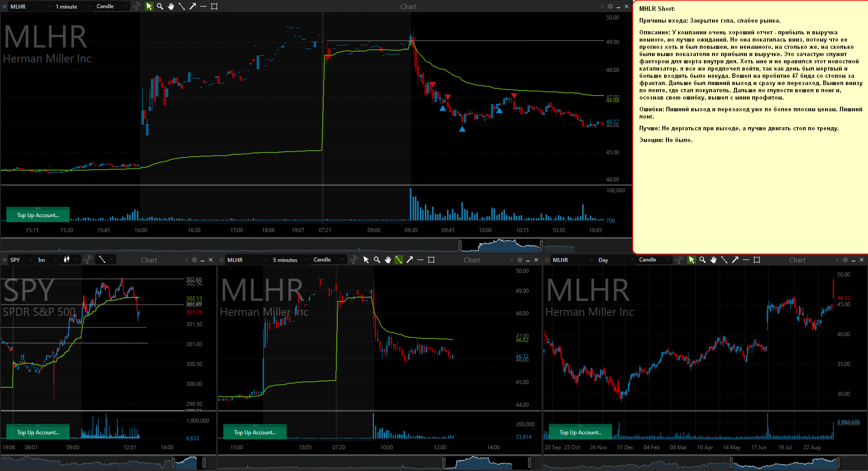Select pointer tool in top 1-minute MLHR chart

(x=149, y=6)
